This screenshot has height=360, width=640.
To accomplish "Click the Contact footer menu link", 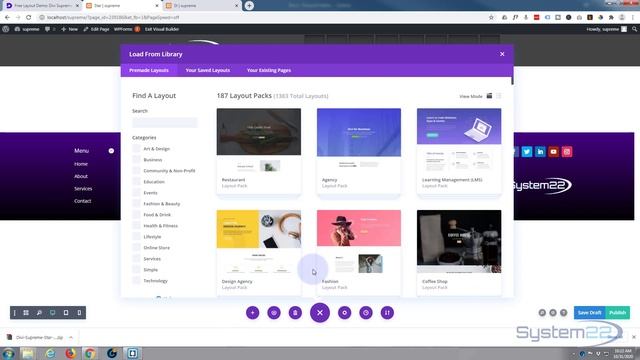I will pyautogui.click(x=82, y=201).
